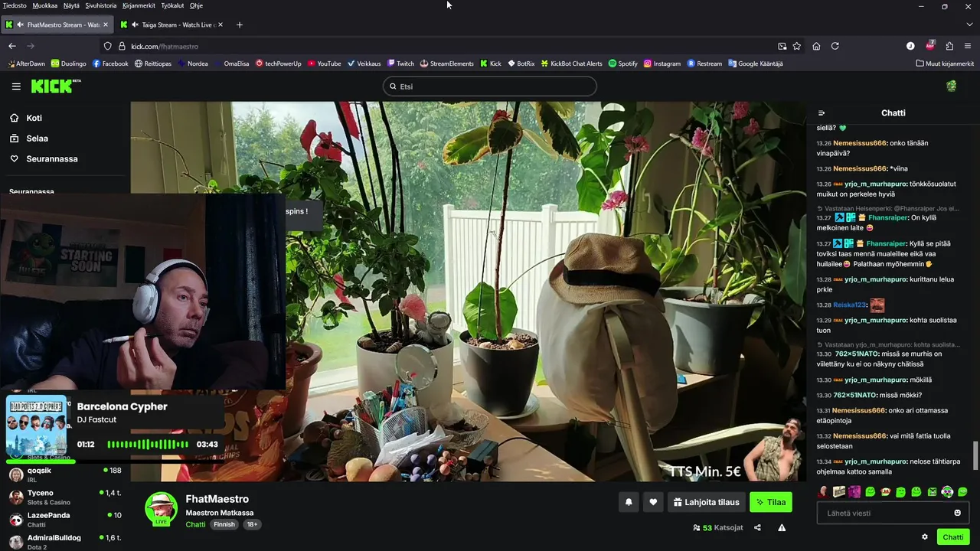Open Tyceno channel in sidebar
980x551 pixels.
(x=65, y=497)
